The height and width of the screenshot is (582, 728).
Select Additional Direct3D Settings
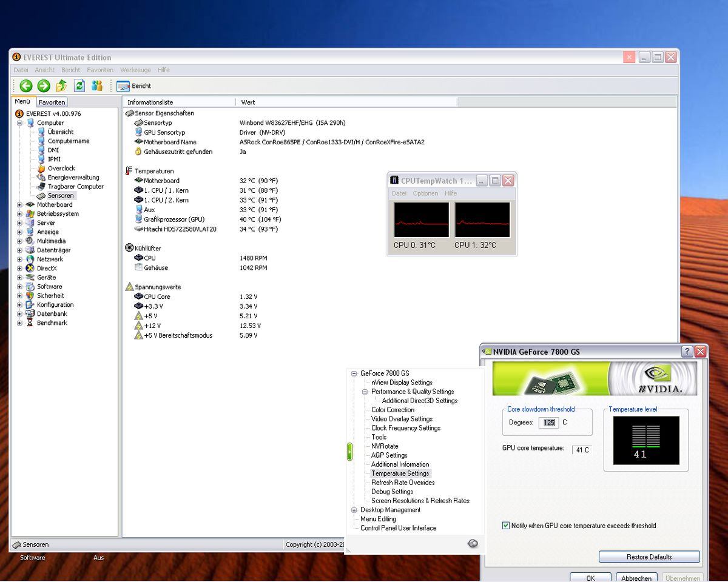(x=420, y=401)
